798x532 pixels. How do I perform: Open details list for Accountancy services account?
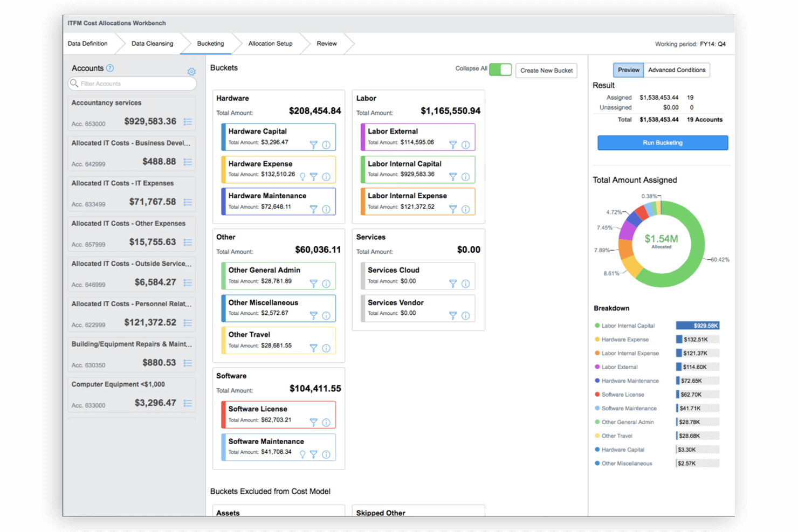click(x=188, y=122)
